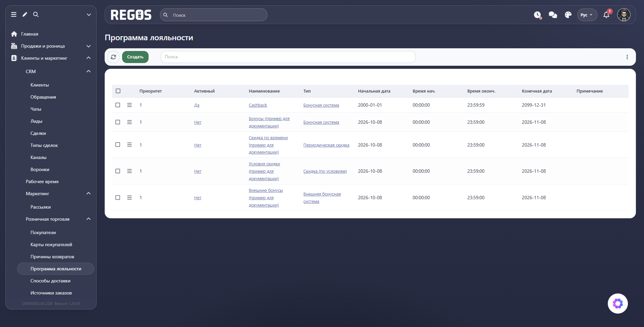
Task: Toggle the select-all checkbox in table header
Action: point(118,91)
